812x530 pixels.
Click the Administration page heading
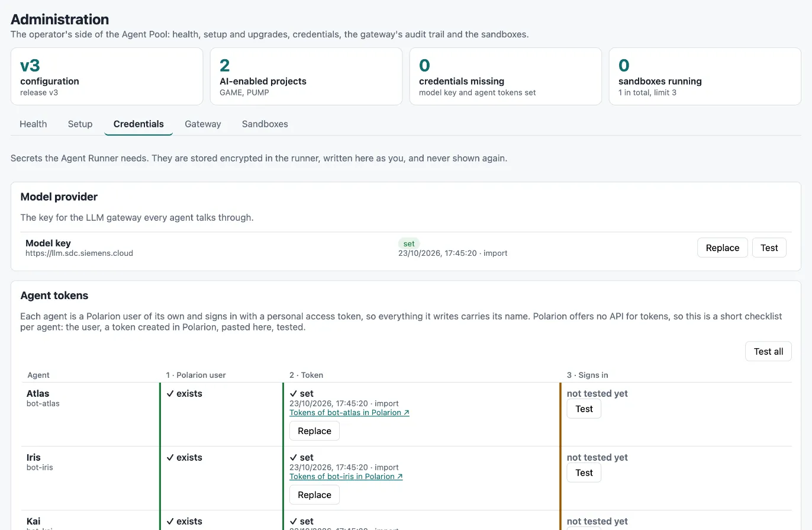point(60,20)
